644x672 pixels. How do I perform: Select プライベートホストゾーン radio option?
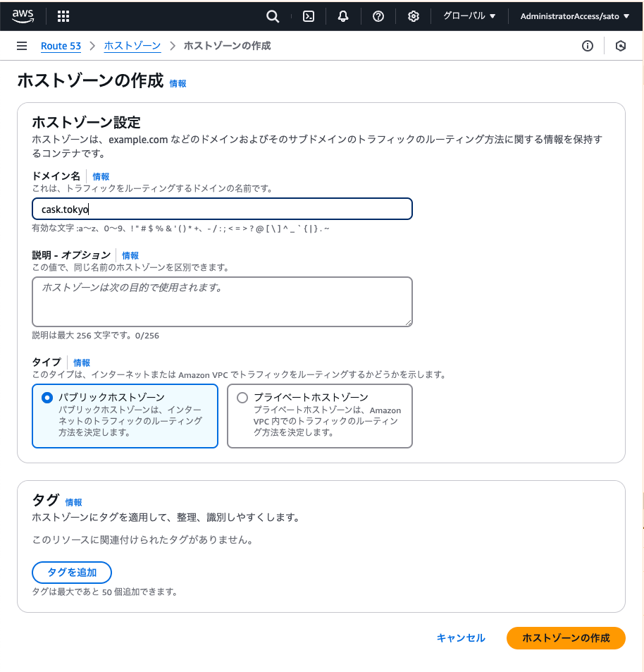point(242,398)
